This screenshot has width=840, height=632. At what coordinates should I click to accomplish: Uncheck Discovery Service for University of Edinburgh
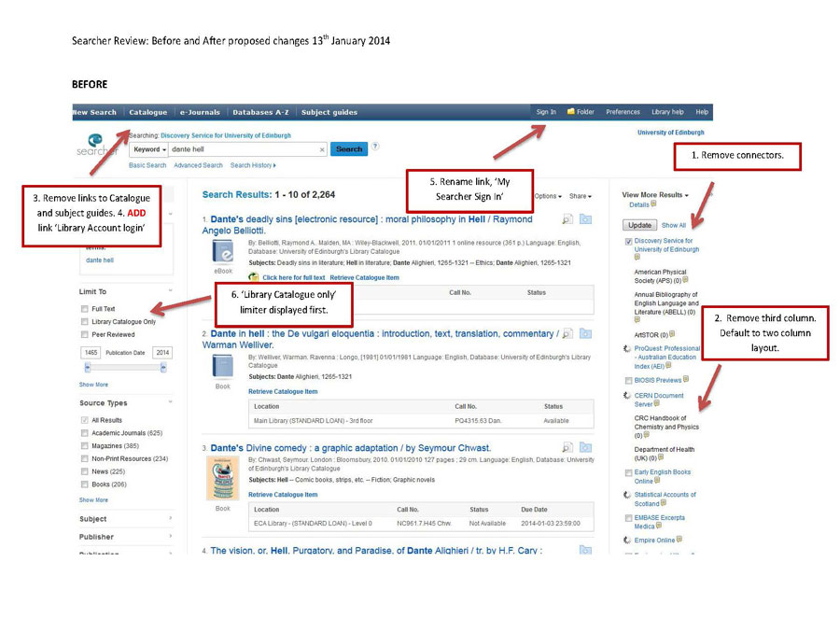628,241
